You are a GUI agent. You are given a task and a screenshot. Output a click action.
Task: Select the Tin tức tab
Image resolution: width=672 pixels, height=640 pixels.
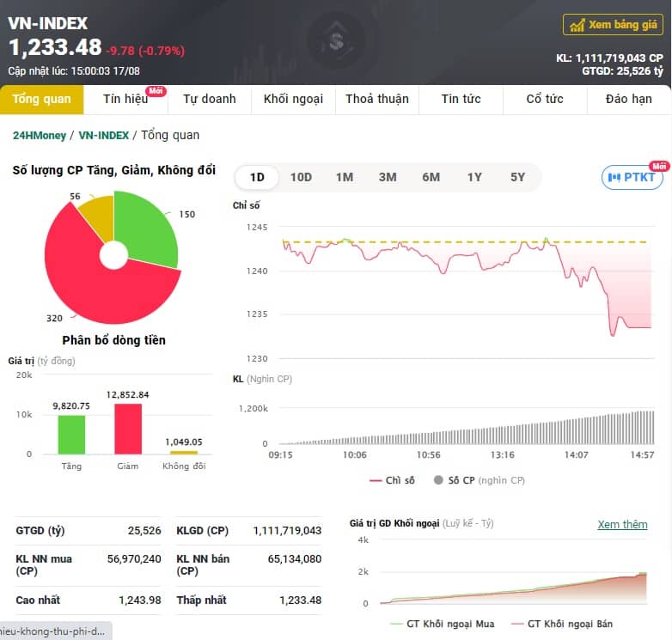pos(461,99)
